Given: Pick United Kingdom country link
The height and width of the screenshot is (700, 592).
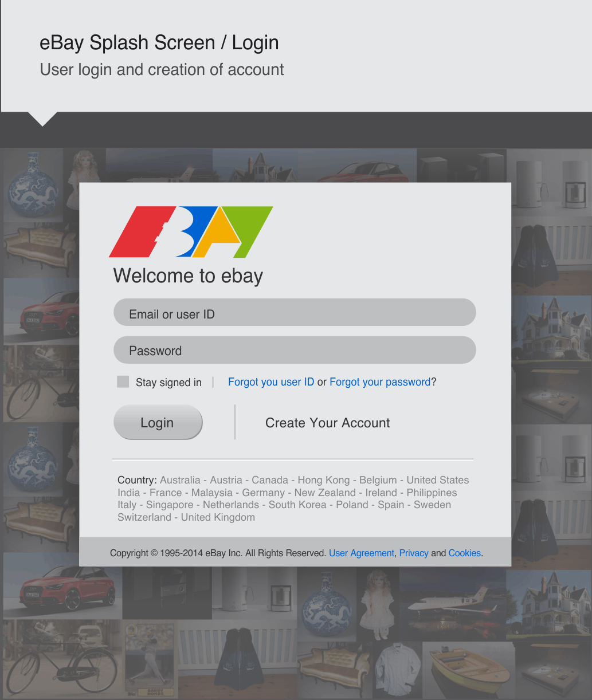Looking at the screenshot, I should [x=218, y=517].
